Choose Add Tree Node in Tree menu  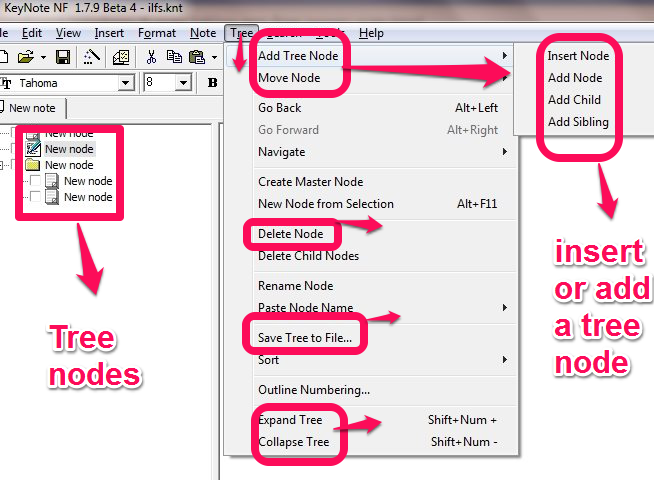click(x=371, y=55)
